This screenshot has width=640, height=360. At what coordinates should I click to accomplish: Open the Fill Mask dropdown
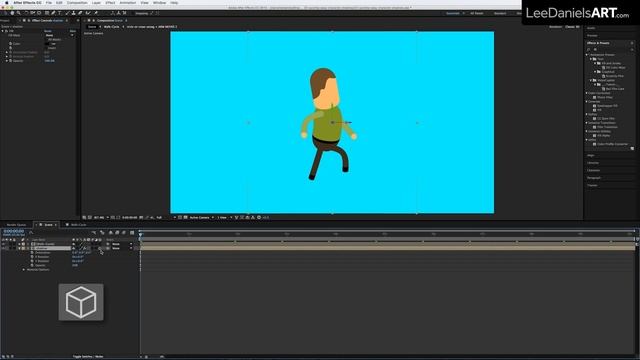(60, 35)
